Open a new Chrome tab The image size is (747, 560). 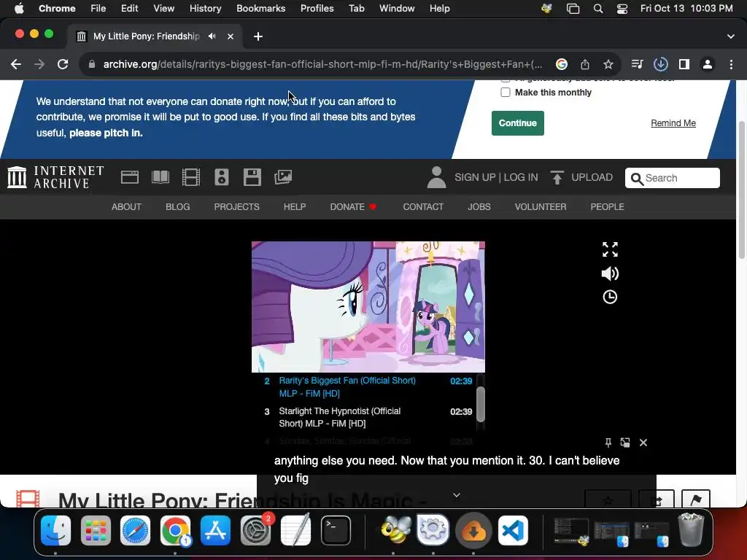click(258, 36)
